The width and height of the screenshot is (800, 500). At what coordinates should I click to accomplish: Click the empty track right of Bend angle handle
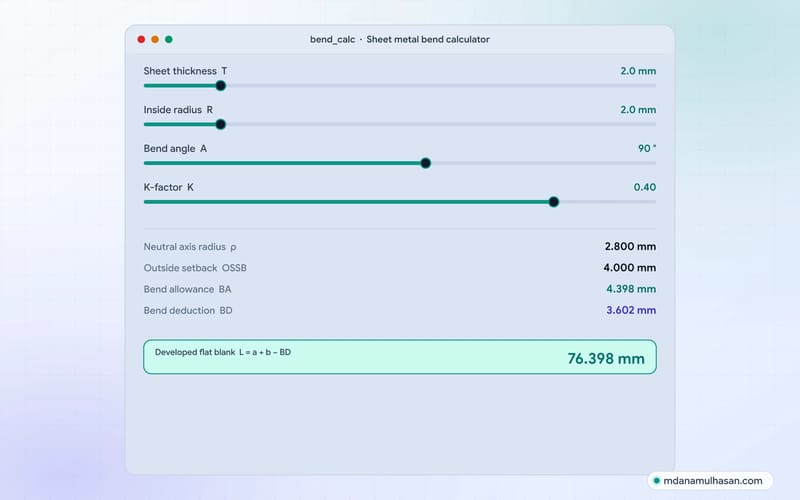[544, 163]
